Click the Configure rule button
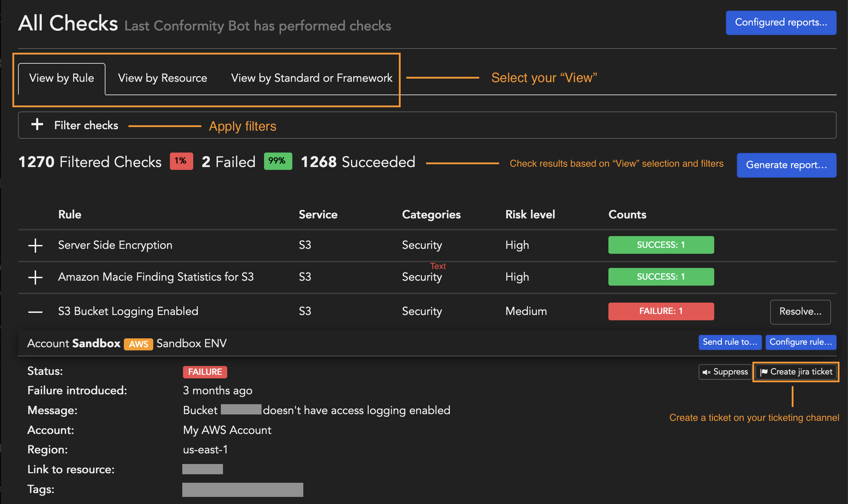 [801, 342]
